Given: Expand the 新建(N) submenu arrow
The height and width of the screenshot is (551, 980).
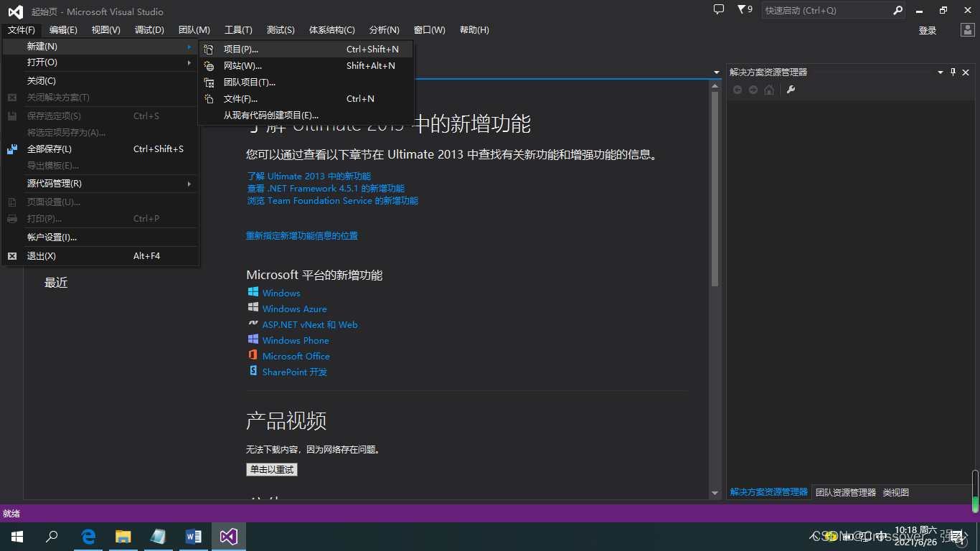Looking at the screenshot, I should [189, 47].
